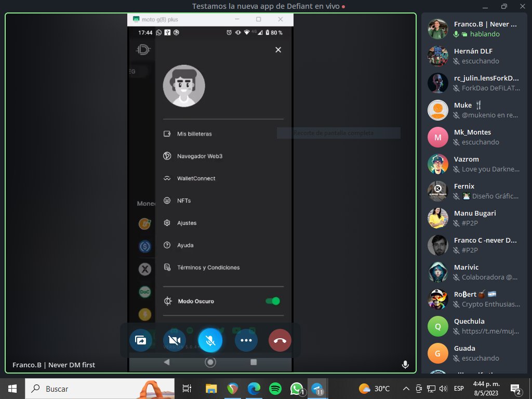Click the screen share button in call controls
Screen dimensions: 532x399
pos(140,340)
